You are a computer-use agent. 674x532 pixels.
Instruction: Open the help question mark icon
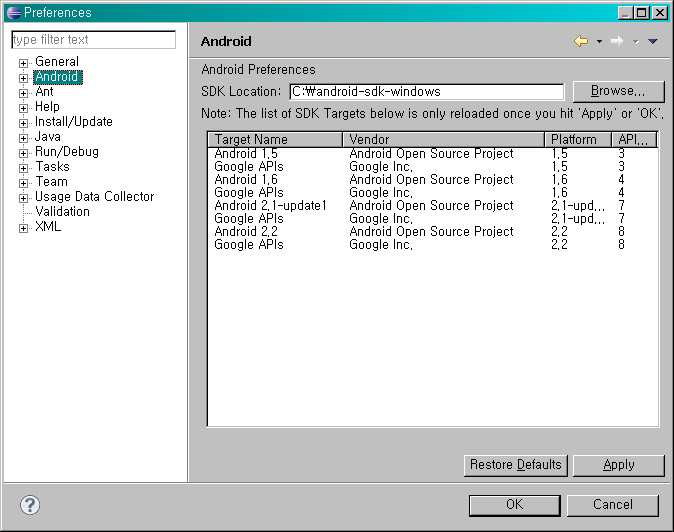(30, 505)
